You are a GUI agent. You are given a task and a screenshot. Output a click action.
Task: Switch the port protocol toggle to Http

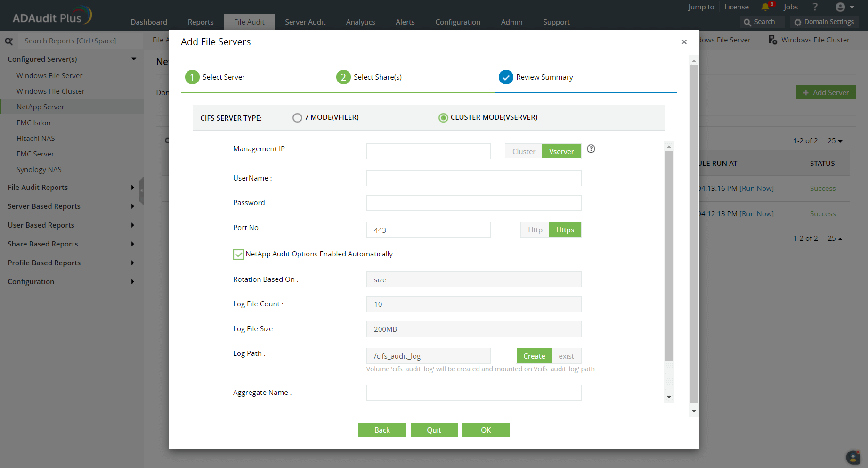pyautogui.click(x=535, y=230)
